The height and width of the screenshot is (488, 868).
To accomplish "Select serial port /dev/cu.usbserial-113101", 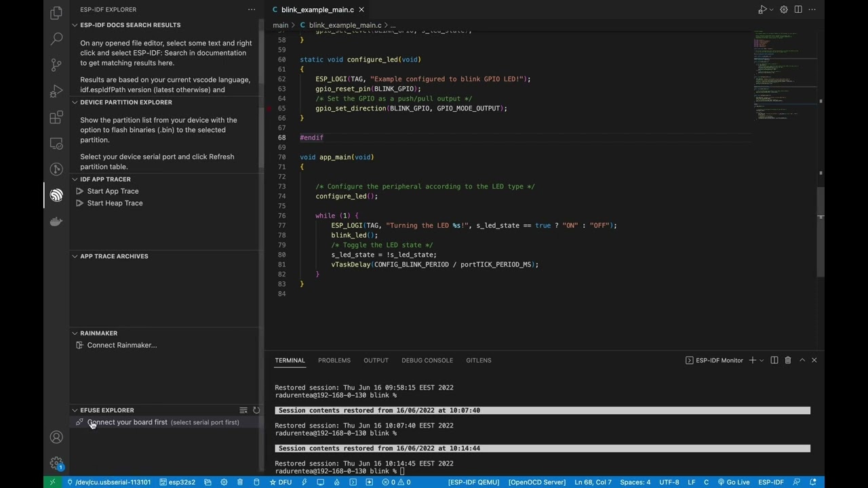I will 109,482.
